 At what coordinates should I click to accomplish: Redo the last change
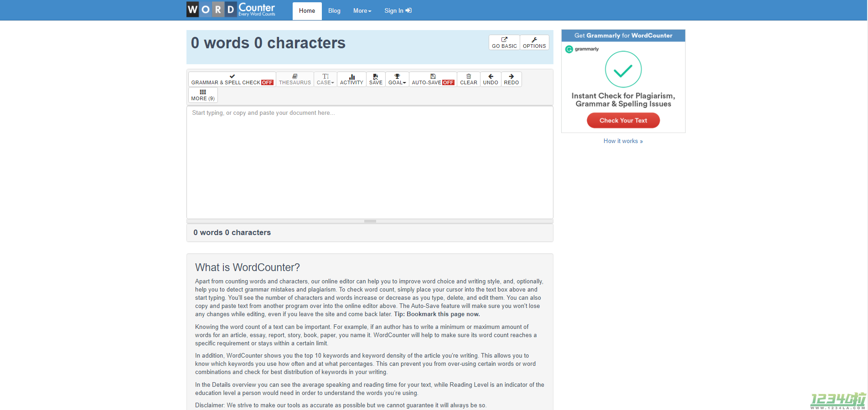pyautogui.click(x=511, y=79)
